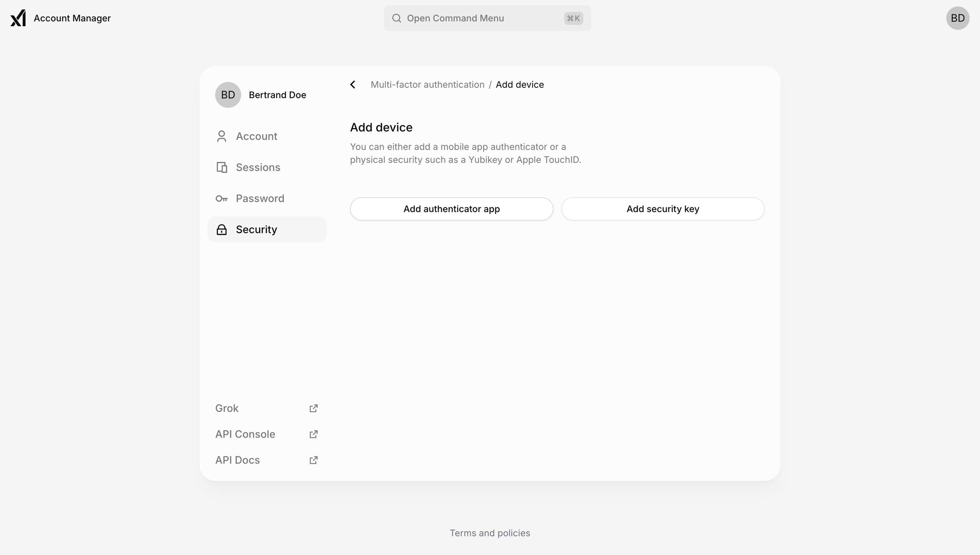
Task: Click the Sessions devices icon
Action: point(221,167)
